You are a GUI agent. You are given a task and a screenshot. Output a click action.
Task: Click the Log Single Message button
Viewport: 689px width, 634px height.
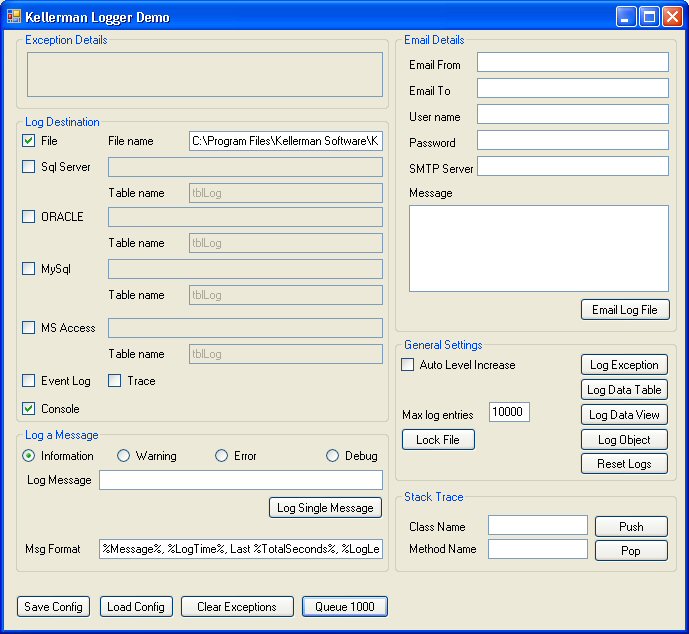coord(325,508)
